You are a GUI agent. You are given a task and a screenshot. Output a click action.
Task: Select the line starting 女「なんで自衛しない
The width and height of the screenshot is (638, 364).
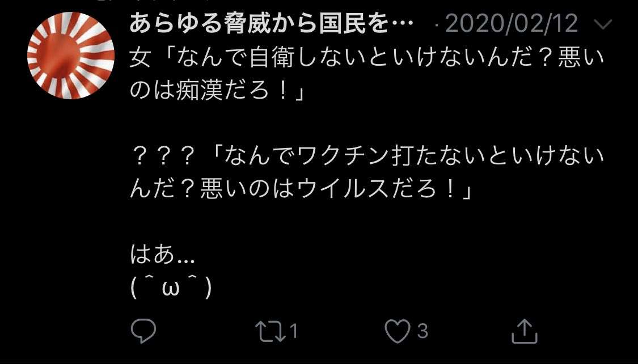click(366, 60)
